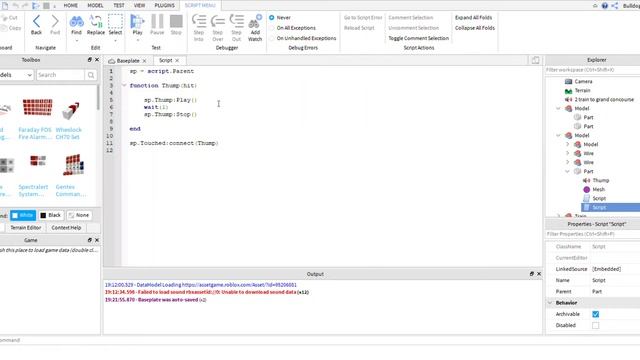Click the Stop test button
The height and width of the screenshot is (360, 640).
pos(176,21)
